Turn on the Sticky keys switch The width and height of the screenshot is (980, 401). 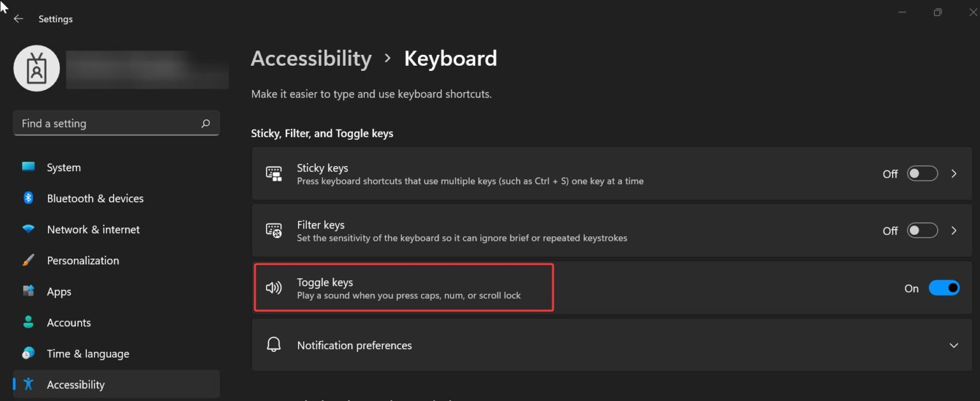pyautogui.click(x=923, y=174)
